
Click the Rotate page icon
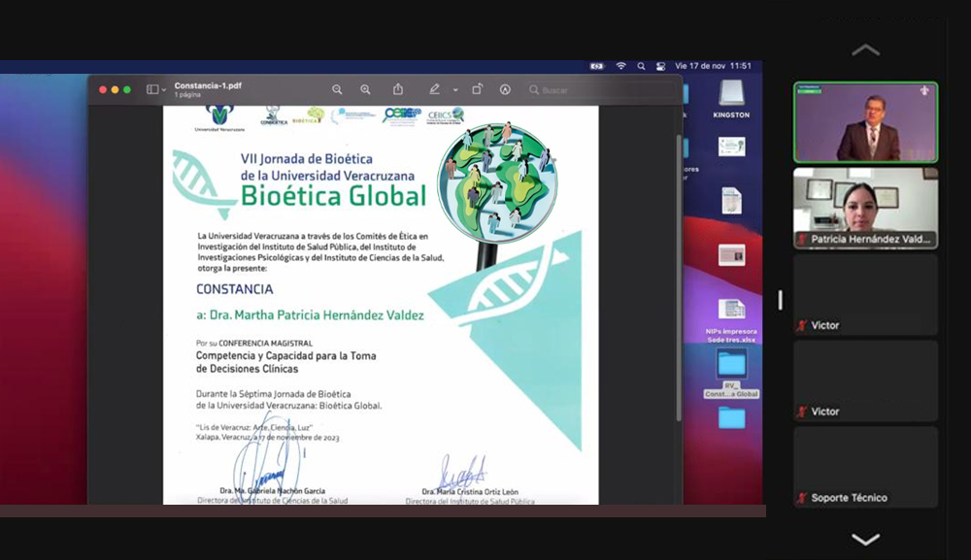(477, 89)
